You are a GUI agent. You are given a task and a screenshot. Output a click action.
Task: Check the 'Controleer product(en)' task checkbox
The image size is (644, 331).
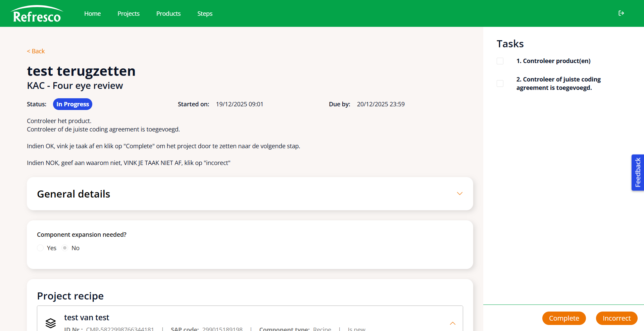(500, 61)
